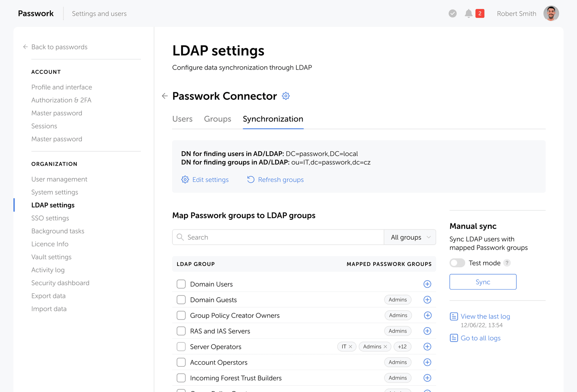Click the Passwork Connector gear icon
577x392 pixels.
286,96
